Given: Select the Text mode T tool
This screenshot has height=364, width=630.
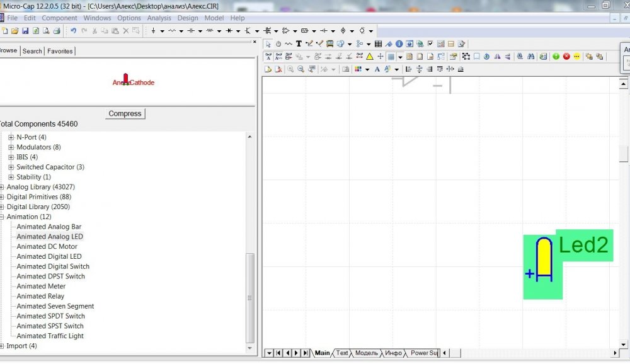Looking at the screenshot, I should click(299, 44).
